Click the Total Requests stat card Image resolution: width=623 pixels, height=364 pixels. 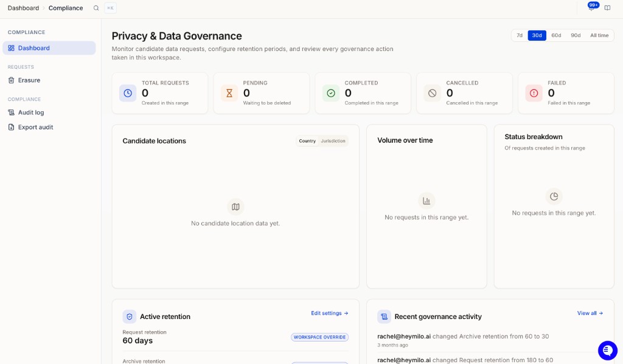[x=160, y=94]
